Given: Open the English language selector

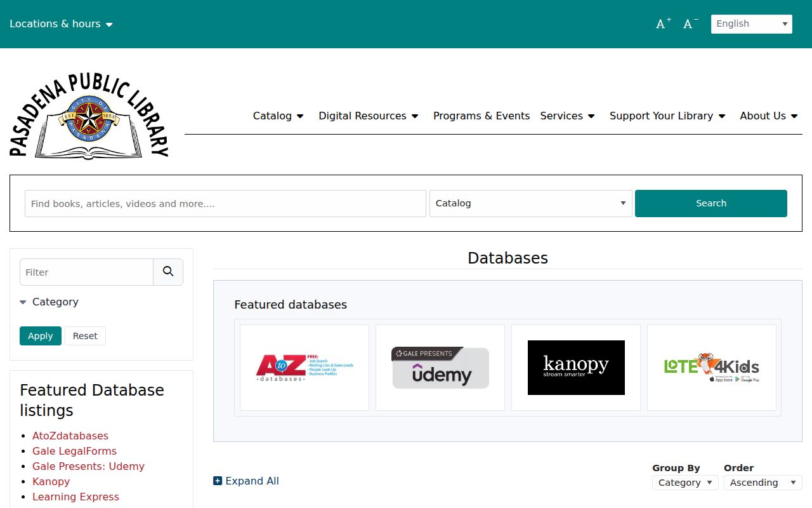Looking at the screenshot, I should [x=752, y=24].
